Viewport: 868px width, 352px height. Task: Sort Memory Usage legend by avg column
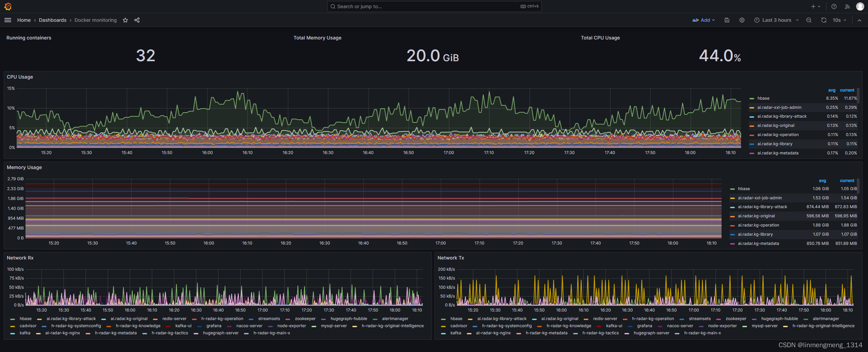tap(822, 181)
